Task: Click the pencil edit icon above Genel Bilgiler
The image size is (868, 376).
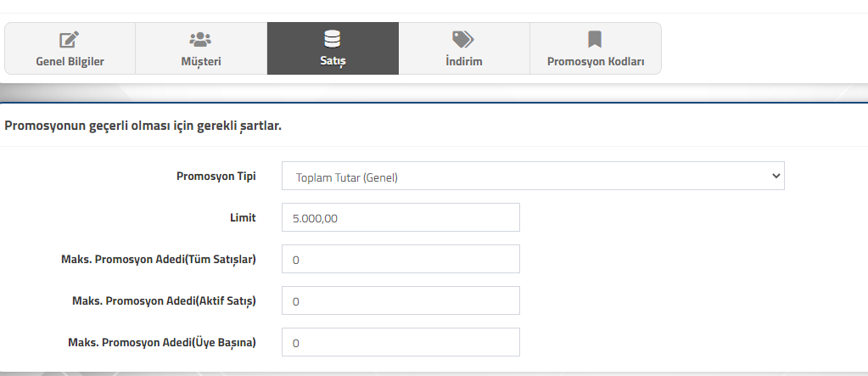Action: 70,39
